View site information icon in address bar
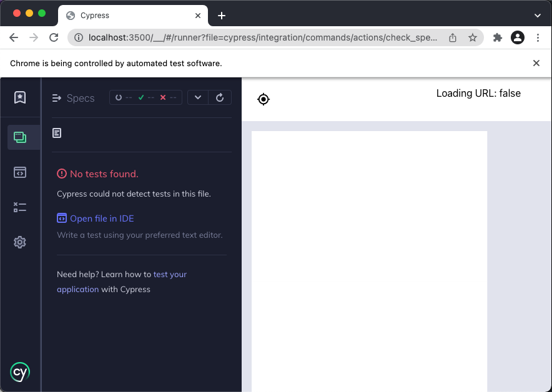Image resolution: width=552 pixels, height=392 pixels. pyautogui.click(x=79, y=37)
